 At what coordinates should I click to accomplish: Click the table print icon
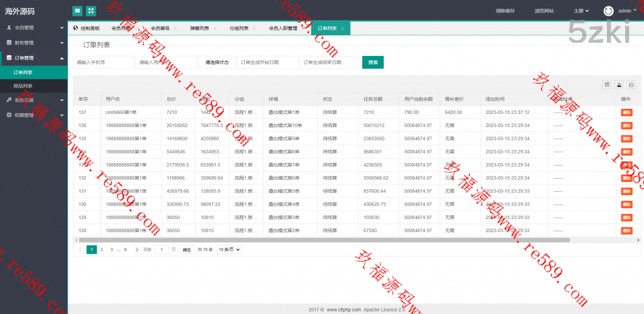[x=631, y=84]
